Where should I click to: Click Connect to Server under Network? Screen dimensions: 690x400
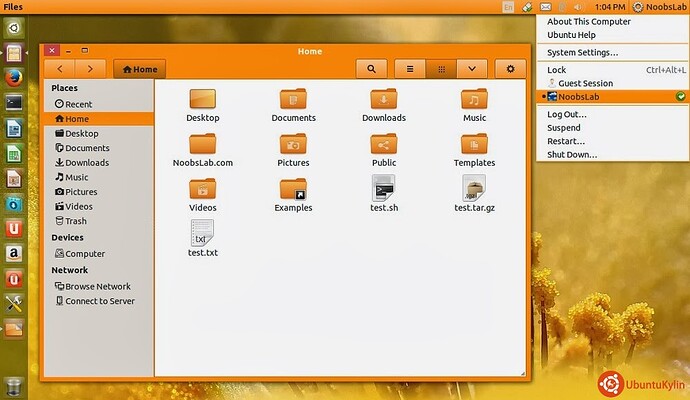[x=99, y=301]
